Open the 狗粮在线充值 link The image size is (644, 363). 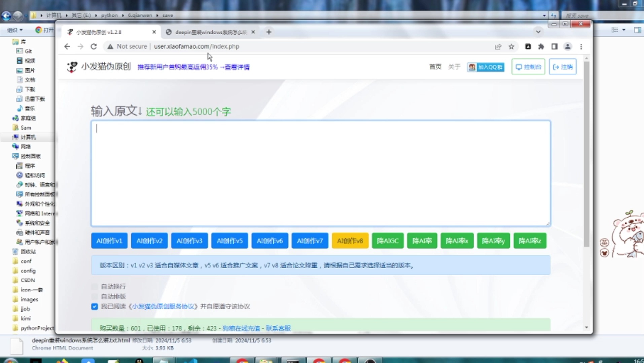click(x=241, y=328)
